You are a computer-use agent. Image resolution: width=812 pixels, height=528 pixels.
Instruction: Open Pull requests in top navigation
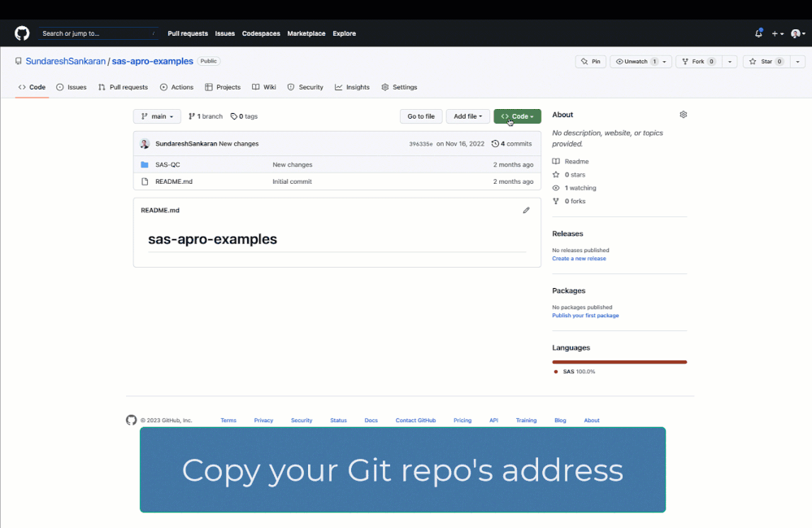[188, 33]
